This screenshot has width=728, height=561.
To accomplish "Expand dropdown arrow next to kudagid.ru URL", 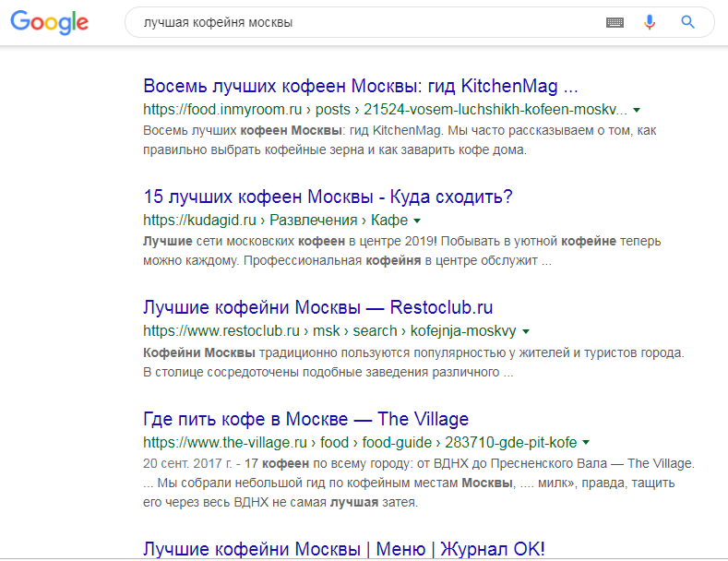I will tap(417, 221).
